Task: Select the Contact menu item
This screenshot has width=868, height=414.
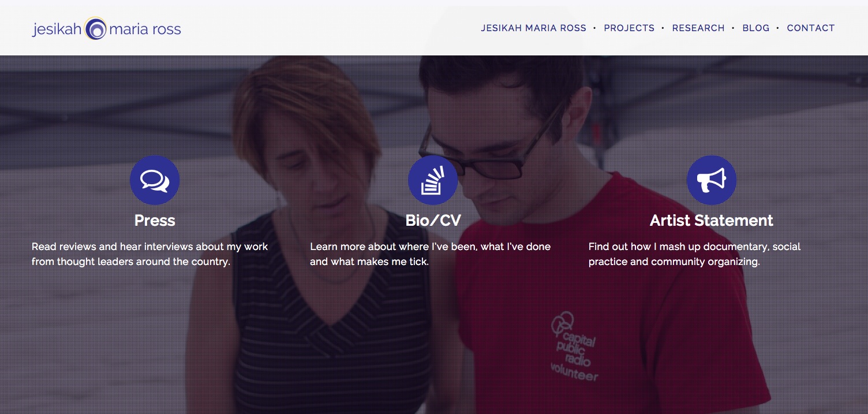Action: coord(811,28)
